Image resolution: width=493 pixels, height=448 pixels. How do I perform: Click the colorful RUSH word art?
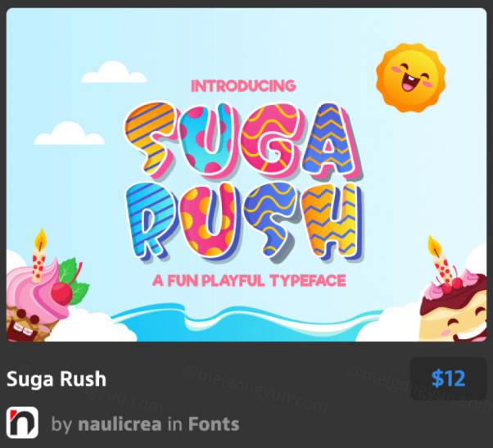pyautogui.click(x=245, y=220)
